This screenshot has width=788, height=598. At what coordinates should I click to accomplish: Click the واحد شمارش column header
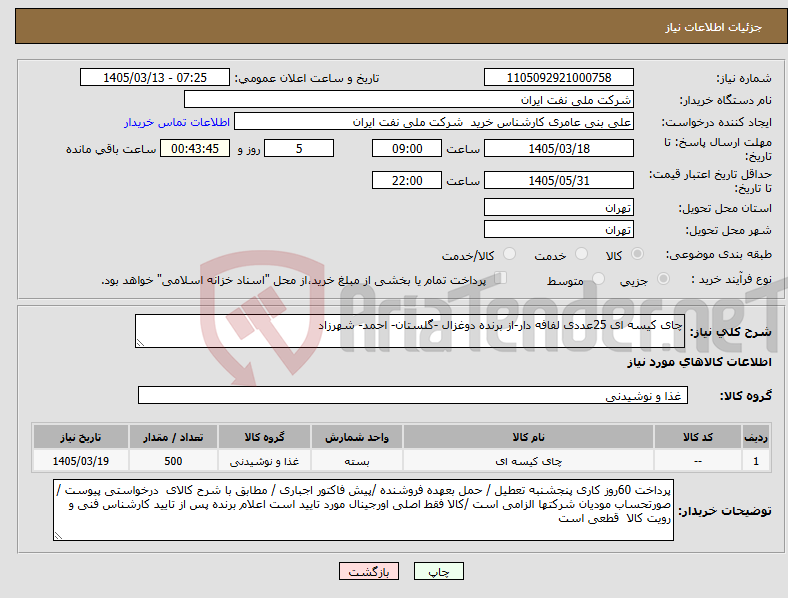(x=357, y=437)
